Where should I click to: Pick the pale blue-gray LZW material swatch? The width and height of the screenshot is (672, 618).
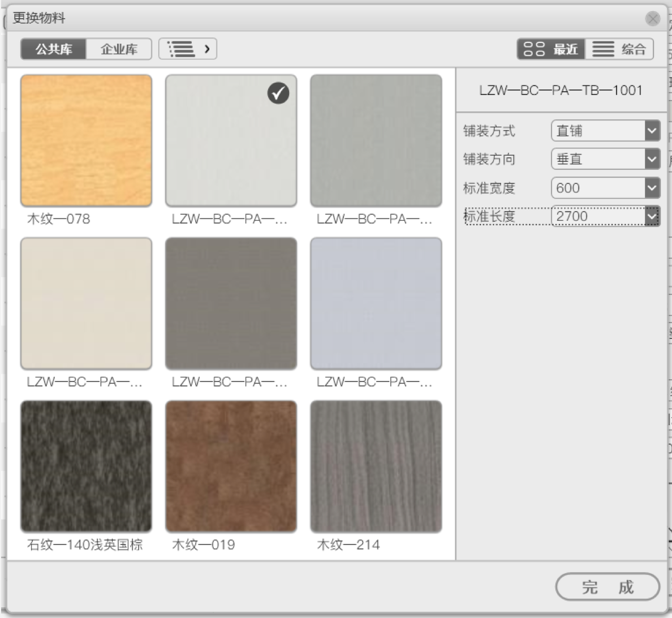coord(376,304)
